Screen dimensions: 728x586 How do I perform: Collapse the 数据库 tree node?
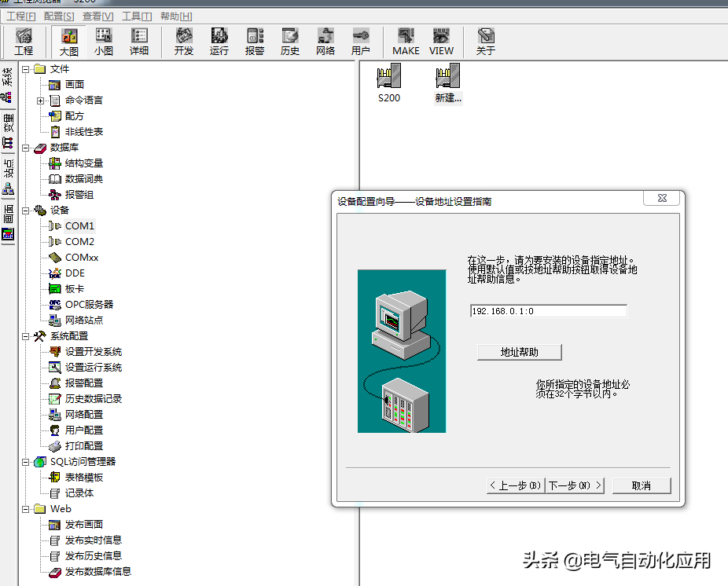pyautogui.click(x=25, y=148)
